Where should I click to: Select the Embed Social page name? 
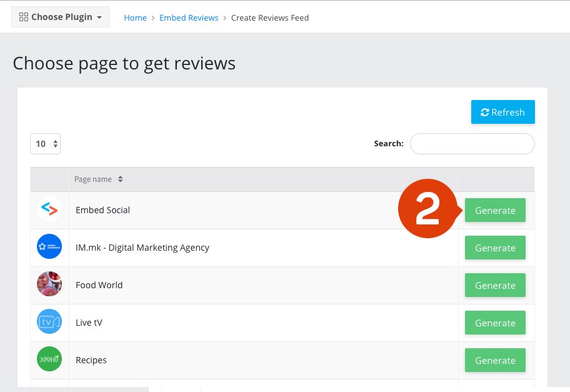pyautogui.click(x=102, y=210)
